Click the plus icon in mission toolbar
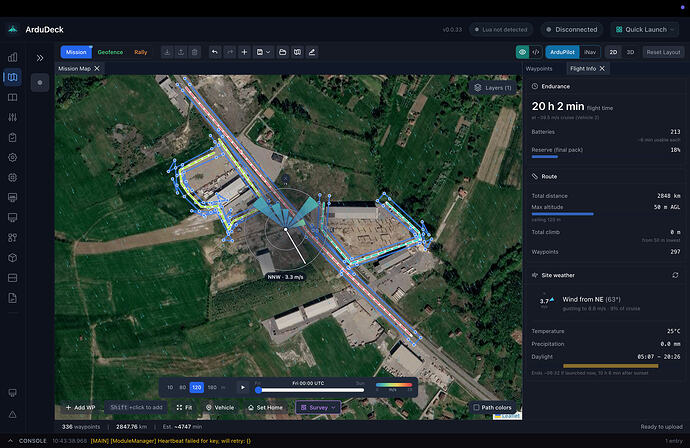 (x=244, y=52)
